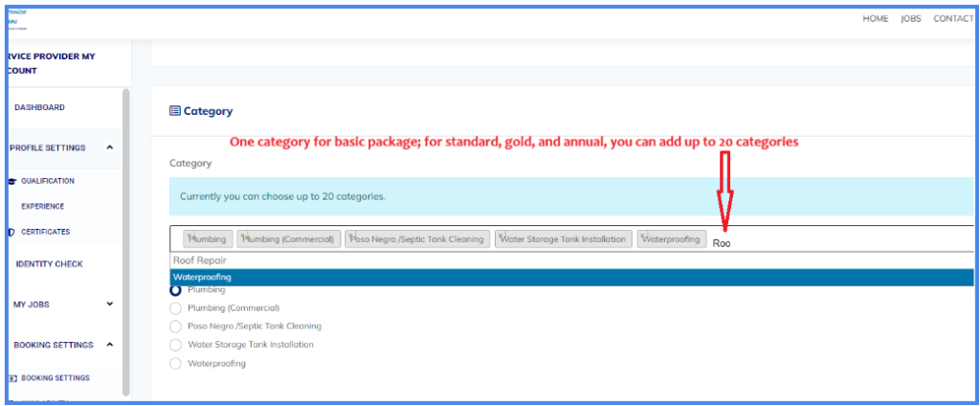The width and height of the screenshot is (980, 406).
Task: Go to the Home page
Action: coord(875,19)
